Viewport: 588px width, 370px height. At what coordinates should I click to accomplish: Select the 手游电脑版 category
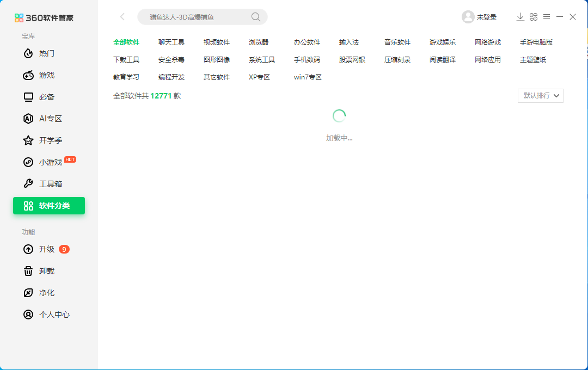click(536, 42)
